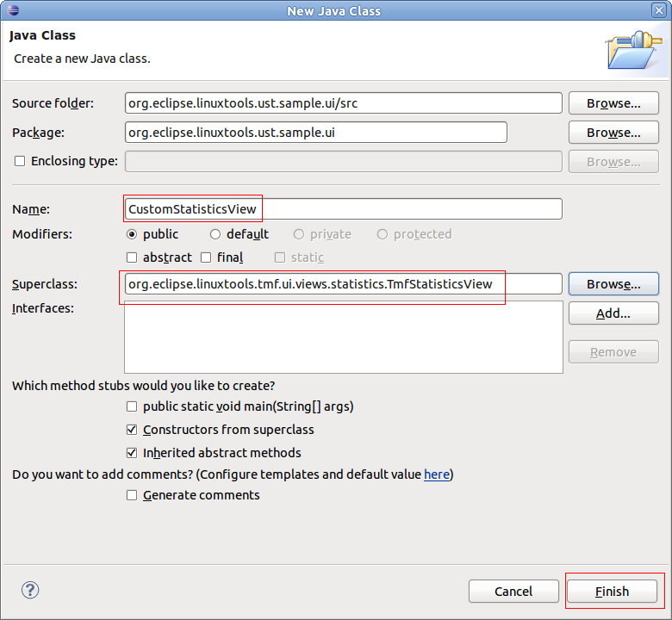Select the public modifier radio button
This screenshot has height=620, width=672.
pyautogui.click(x=132, y=234)
